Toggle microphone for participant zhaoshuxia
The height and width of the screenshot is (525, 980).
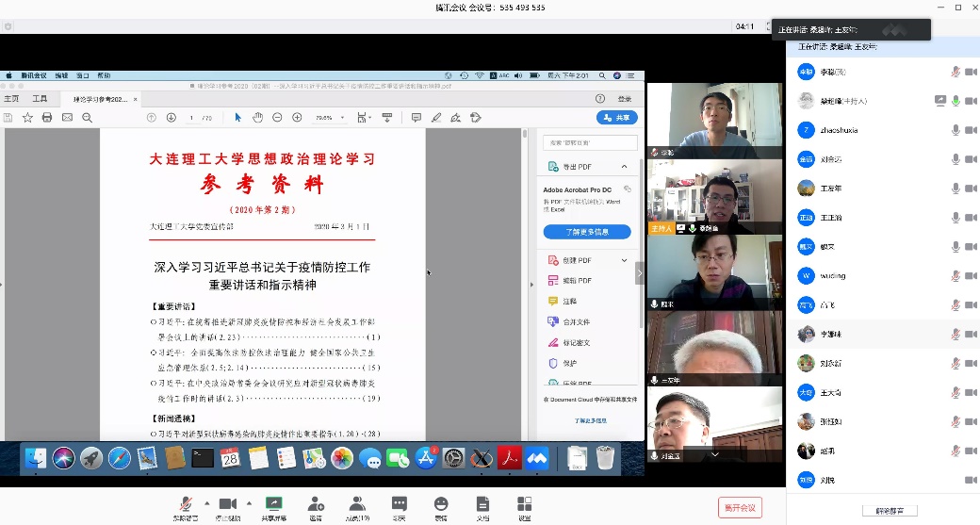(955, 130)
